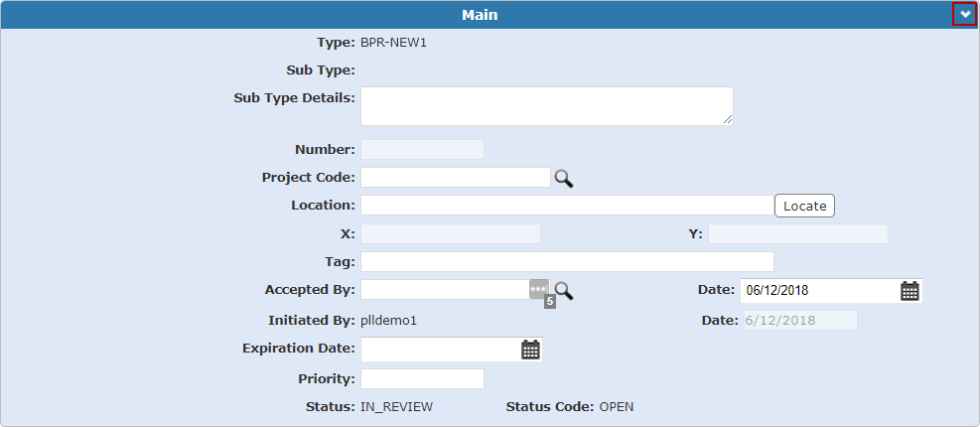Open the Project Code search lookup
Image resolution: width=980 pixels, height=427 pixels.
(x=564, y=178)
